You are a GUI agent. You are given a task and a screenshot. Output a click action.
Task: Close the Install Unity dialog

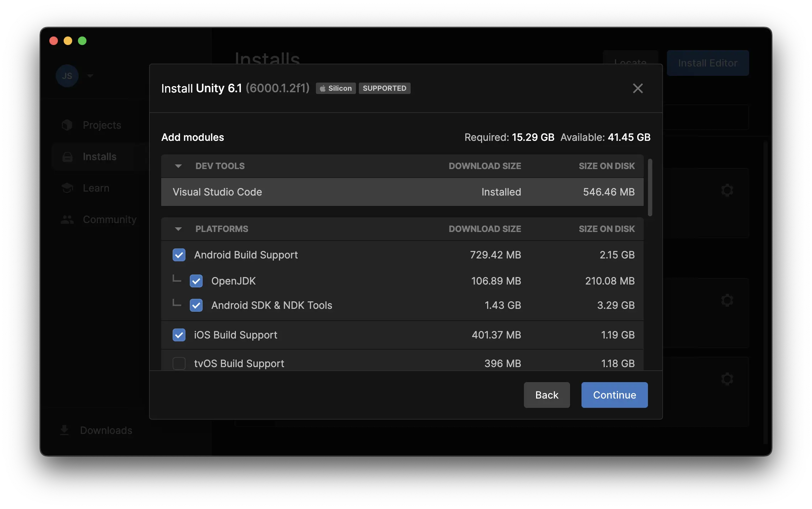coord(638,88)
